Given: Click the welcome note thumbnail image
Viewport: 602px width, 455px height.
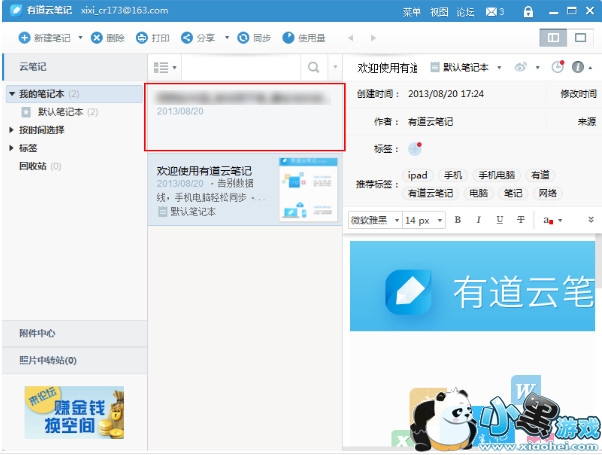Looking at the screenshot, I should 308,189.
